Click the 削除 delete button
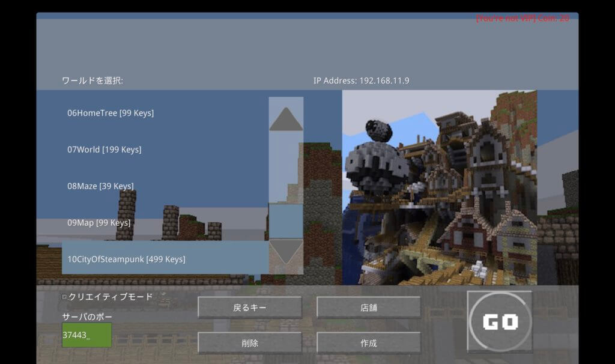 (x=249, y=343)
